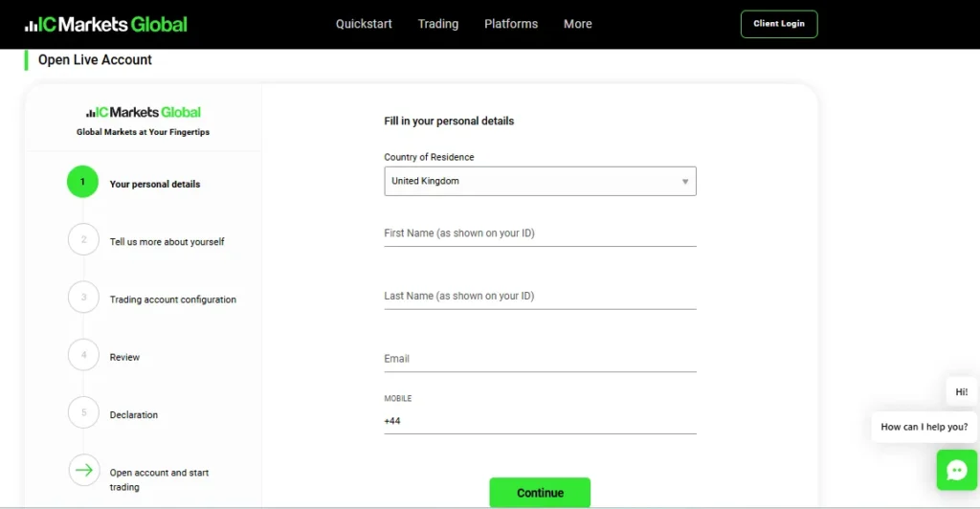The width and height of the screenshot is (980, 509).
Task: Click the 'Review' step label
Action: pos(124,357)
